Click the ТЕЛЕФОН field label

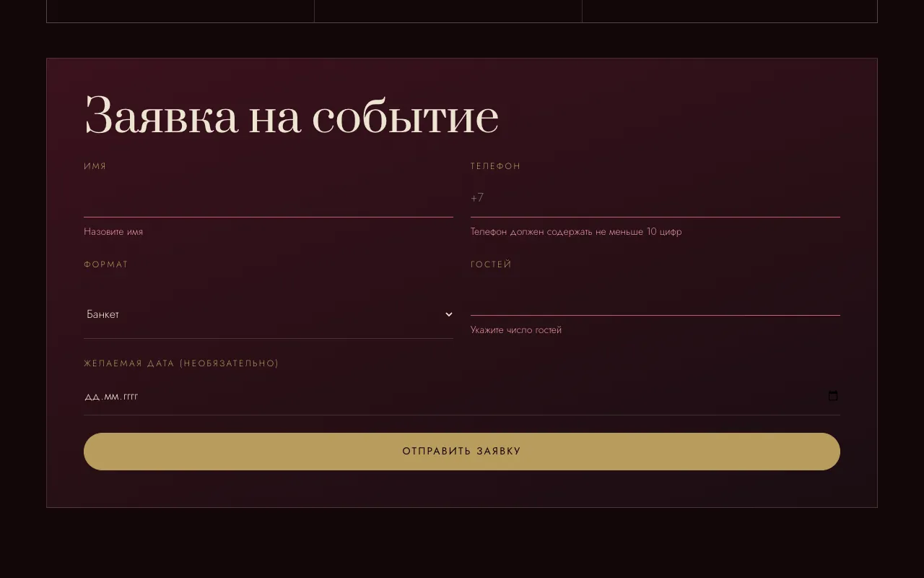(496, 166)
